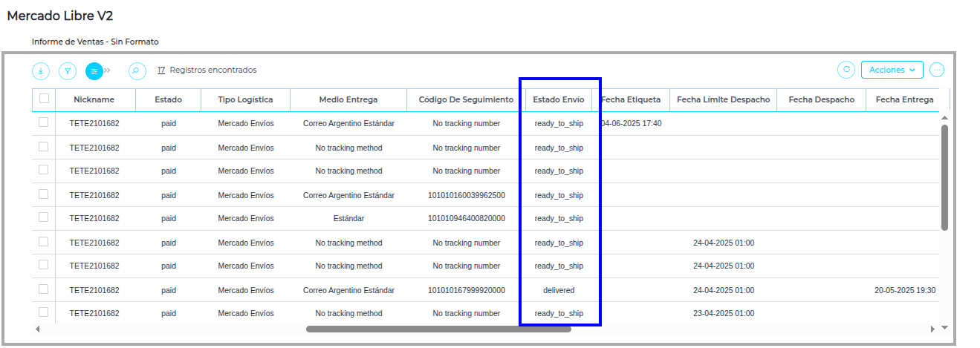Click 'Mercado Envíos' in row with 'Estándar' method
This screenshot has width=980, height=348.
246,218
